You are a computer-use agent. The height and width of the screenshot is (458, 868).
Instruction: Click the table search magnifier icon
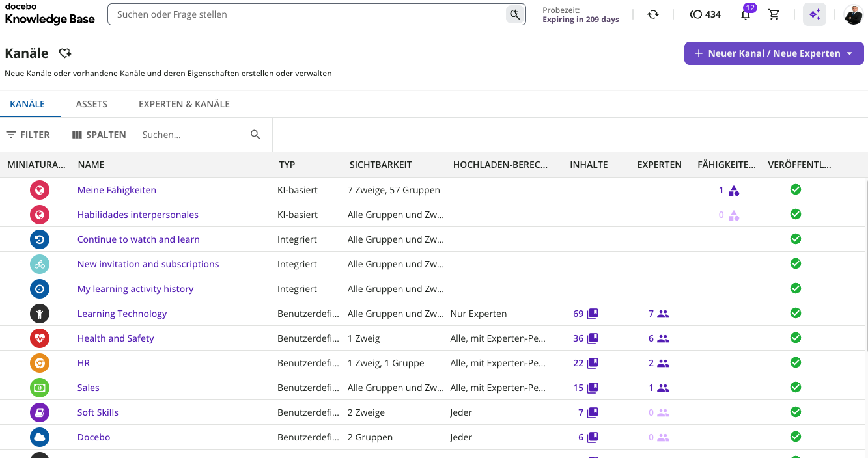(x=255, y=135)
